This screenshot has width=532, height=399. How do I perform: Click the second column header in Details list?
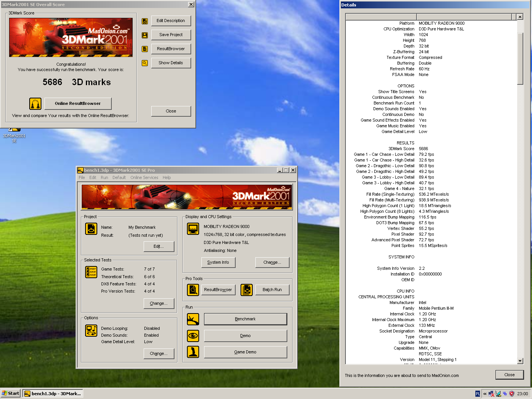(464, 17)
